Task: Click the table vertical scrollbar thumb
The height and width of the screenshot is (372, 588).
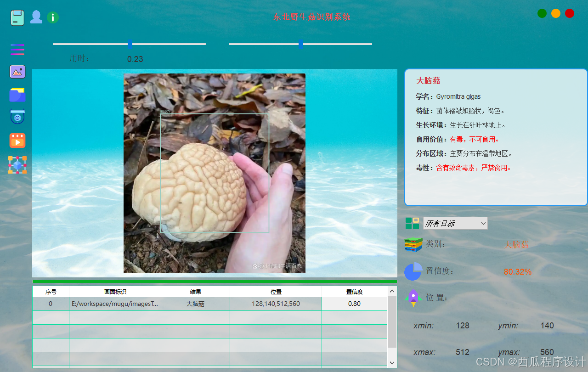Action: (392, 321)
